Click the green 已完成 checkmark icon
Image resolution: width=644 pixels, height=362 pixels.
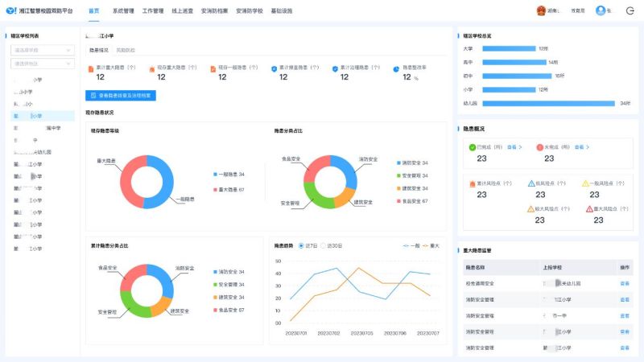472,147
